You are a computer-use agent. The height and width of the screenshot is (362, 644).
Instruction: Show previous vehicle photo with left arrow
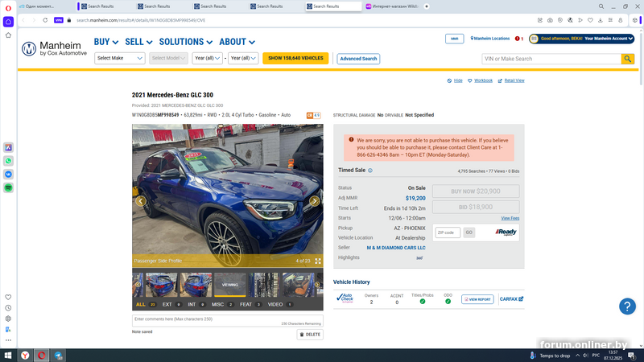(141, 201)
